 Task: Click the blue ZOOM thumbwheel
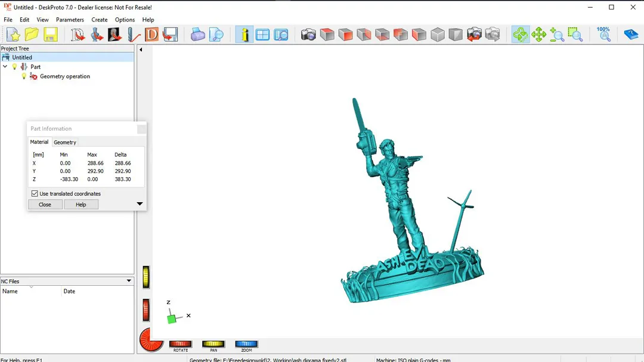click(x=246, y=344)
